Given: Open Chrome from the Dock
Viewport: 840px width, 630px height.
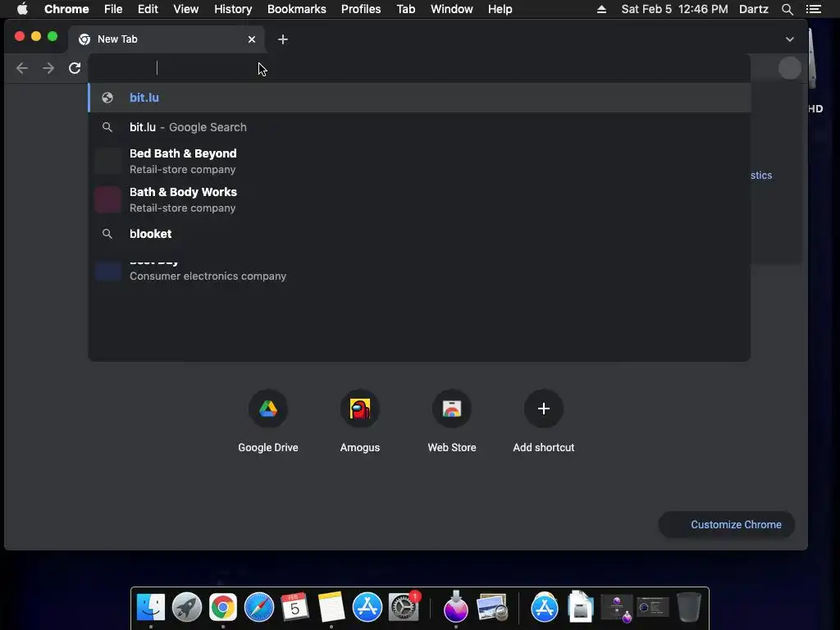Looking at the screenshot, I should [x=223, y=608].
